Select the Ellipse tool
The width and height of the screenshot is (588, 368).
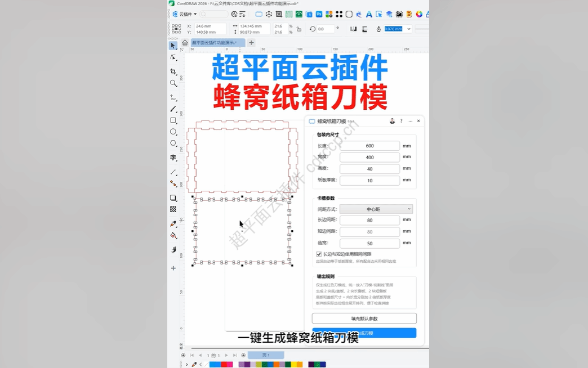pyautogui.click(x=173, y=132)
